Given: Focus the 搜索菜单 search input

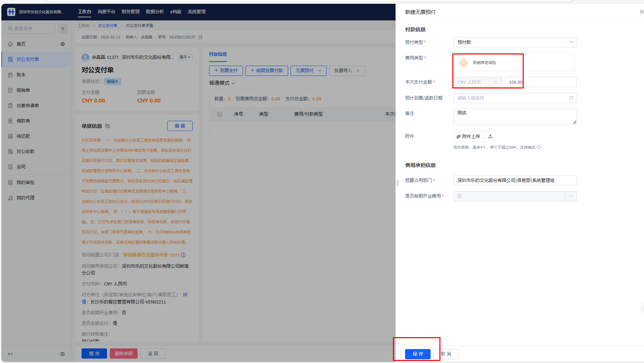Looking at the screenshot, I should [30, 29].
